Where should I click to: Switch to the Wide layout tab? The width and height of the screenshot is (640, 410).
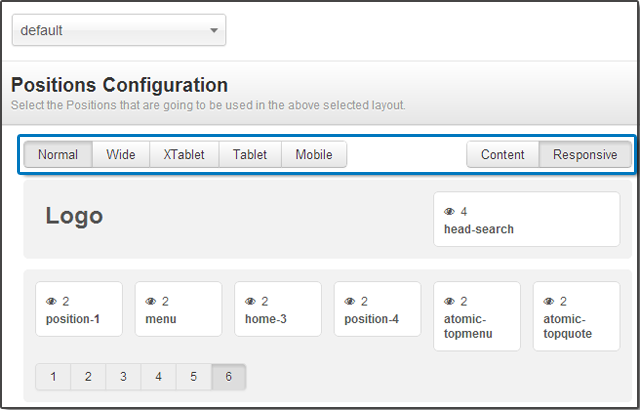121,155
